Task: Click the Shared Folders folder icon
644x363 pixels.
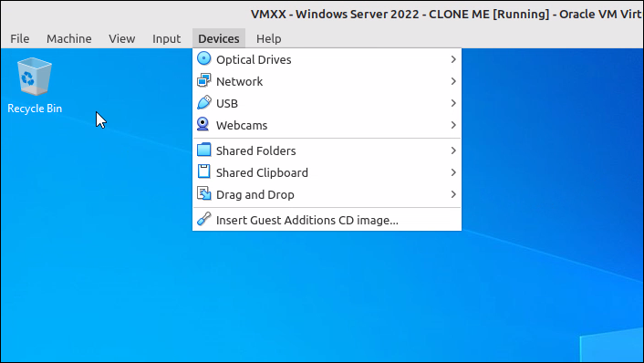Action: click(203, 150)
